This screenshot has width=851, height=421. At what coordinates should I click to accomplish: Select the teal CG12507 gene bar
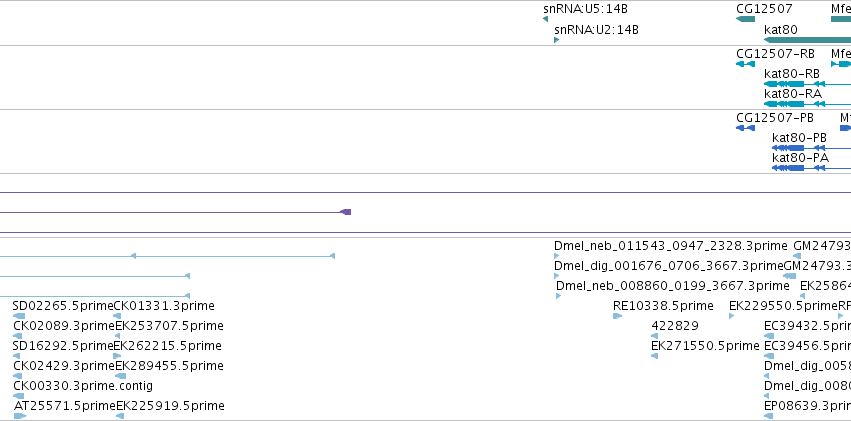click(x=745, y=20)
